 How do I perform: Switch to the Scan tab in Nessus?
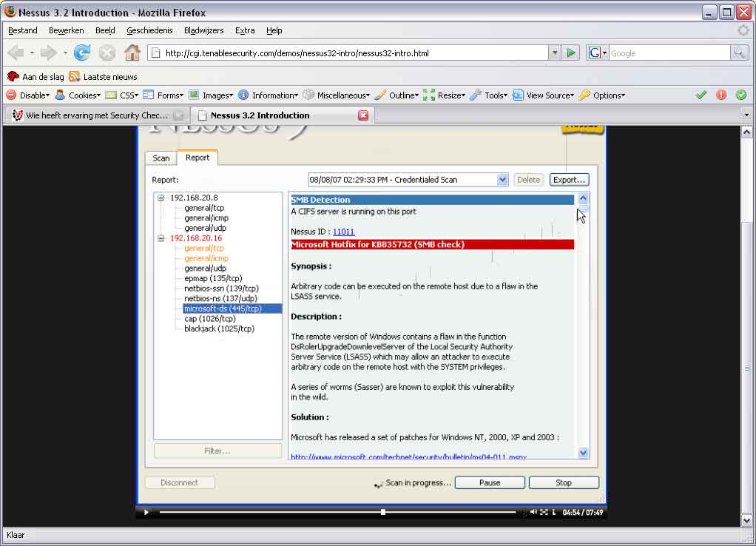[161, 158]
